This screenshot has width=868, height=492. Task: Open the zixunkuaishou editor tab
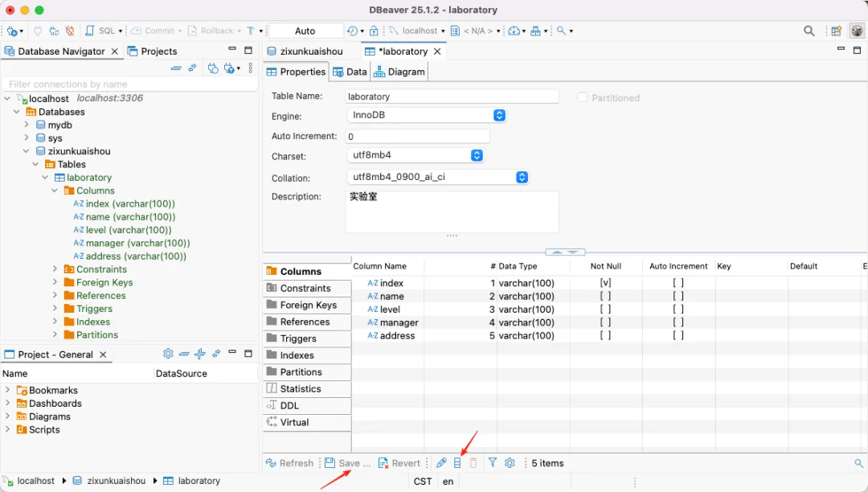[x=305, y=51]
